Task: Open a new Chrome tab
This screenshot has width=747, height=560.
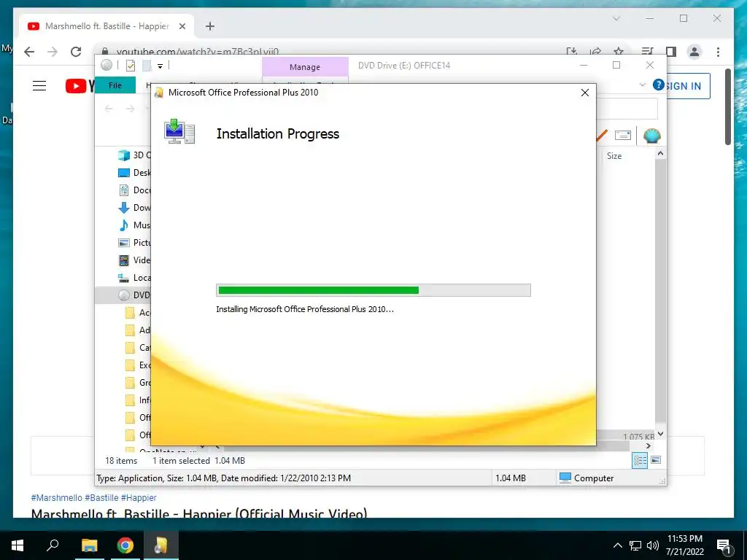Action: pos(210,26)
